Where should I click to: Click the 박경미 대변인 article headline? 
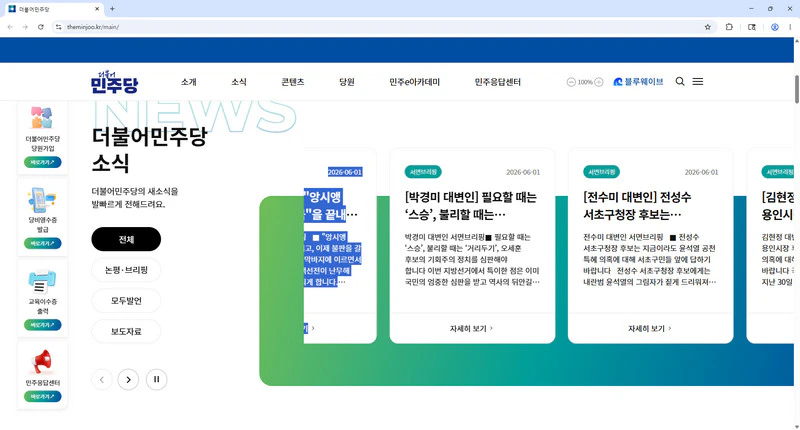(470, 206)
